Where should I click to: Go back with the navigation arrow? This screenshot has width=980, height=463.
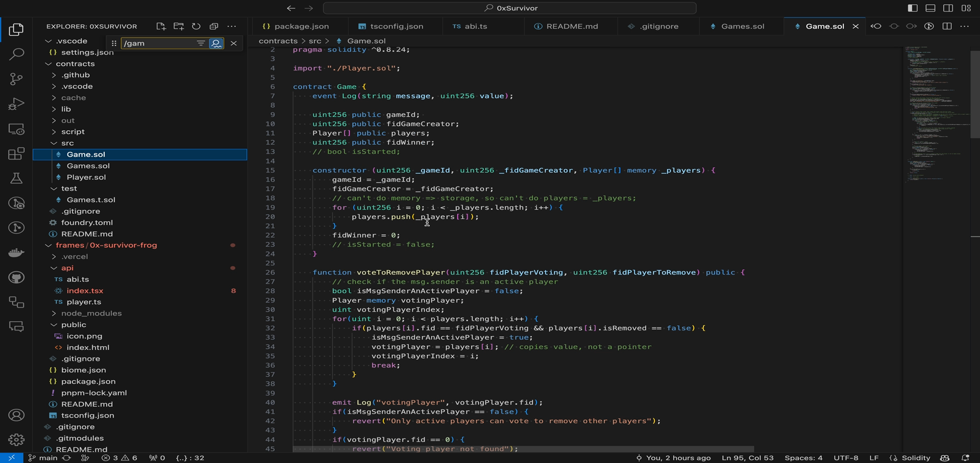[x=291, y=8]
